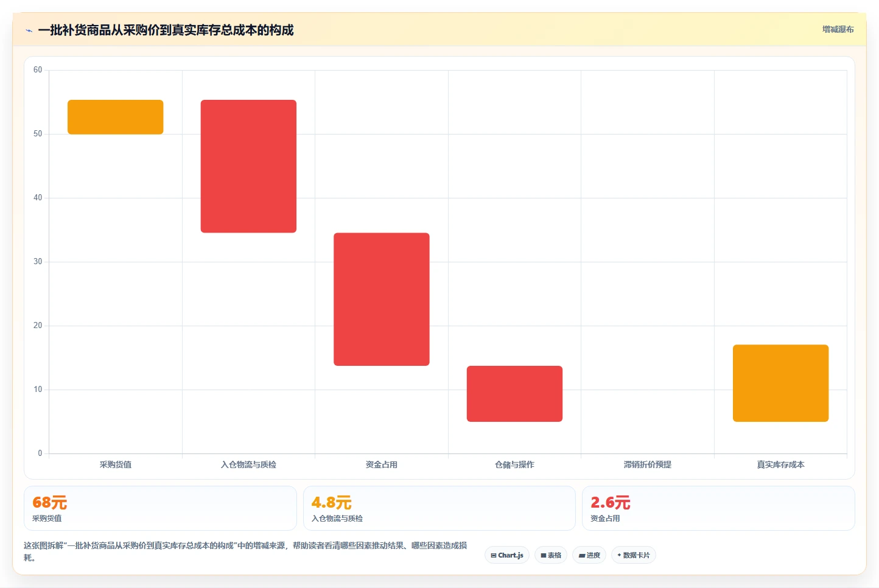Click the y-axis value 60
This screenshot has width=879, height=588.
pos(38,70)
